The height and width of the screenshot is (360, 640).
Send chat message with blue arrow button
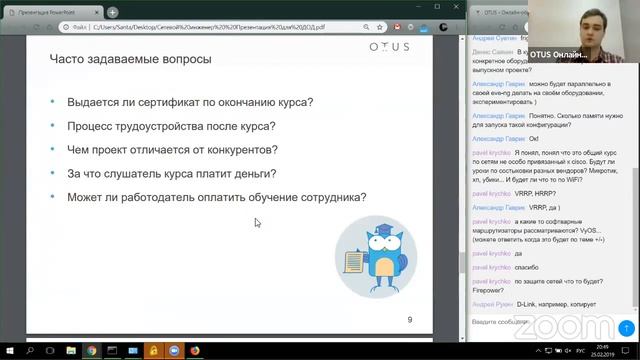tap(626, 328)
